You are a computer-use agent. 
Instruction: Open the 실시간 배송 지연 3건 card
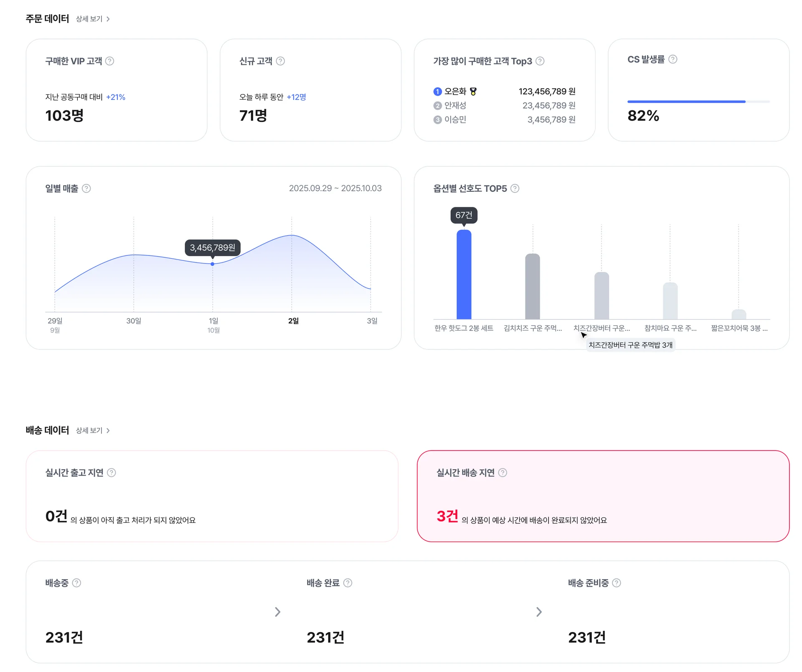[603, 496]
